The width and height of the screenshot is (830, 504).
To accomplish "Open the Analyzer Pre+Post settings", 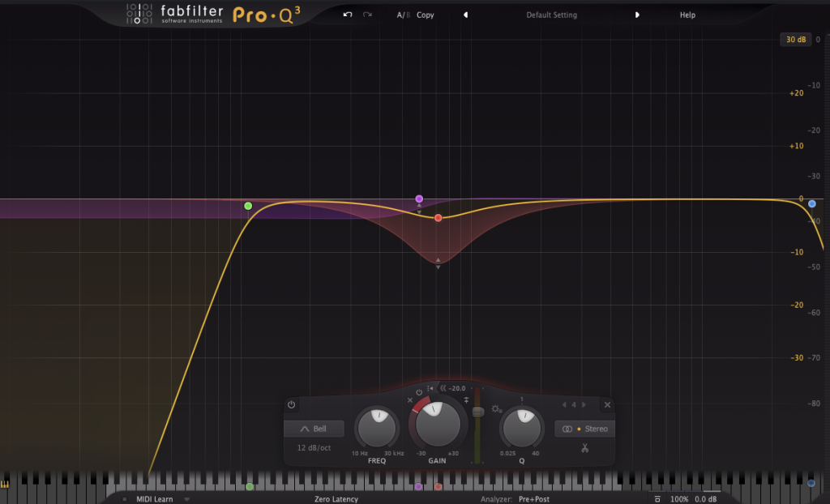I will pyautogui.click(x=534, y=498).
